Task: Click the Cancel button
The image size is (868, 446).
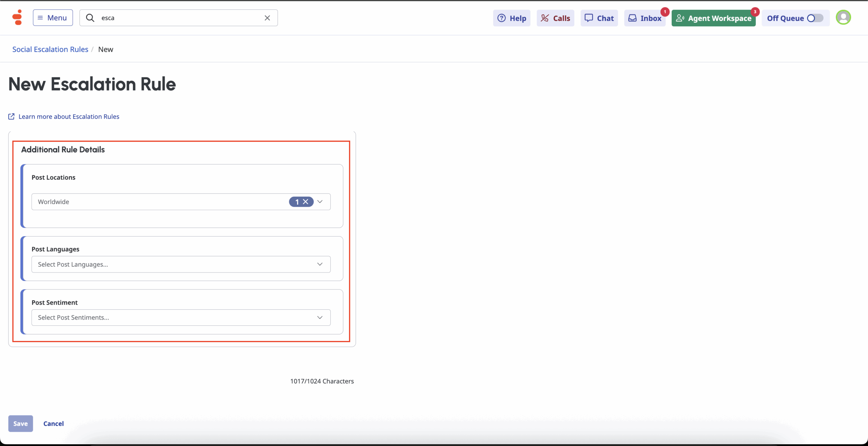Action: (x=53, y=424)
